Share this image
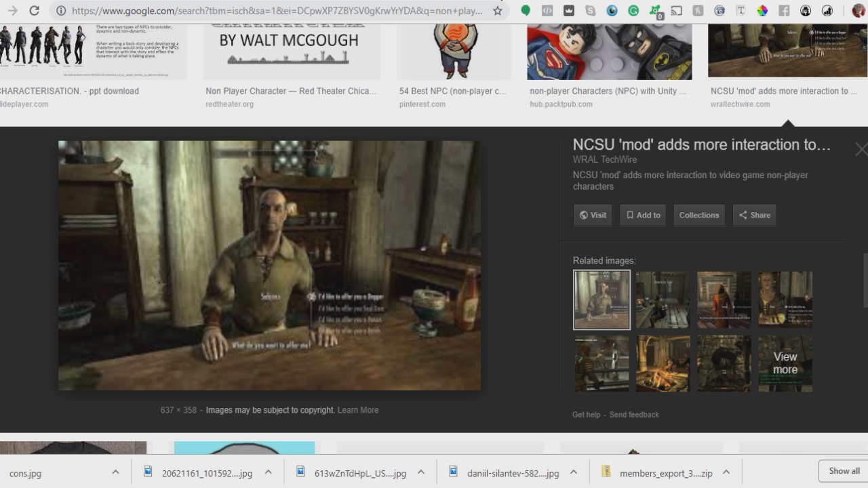 click(754, 215)
